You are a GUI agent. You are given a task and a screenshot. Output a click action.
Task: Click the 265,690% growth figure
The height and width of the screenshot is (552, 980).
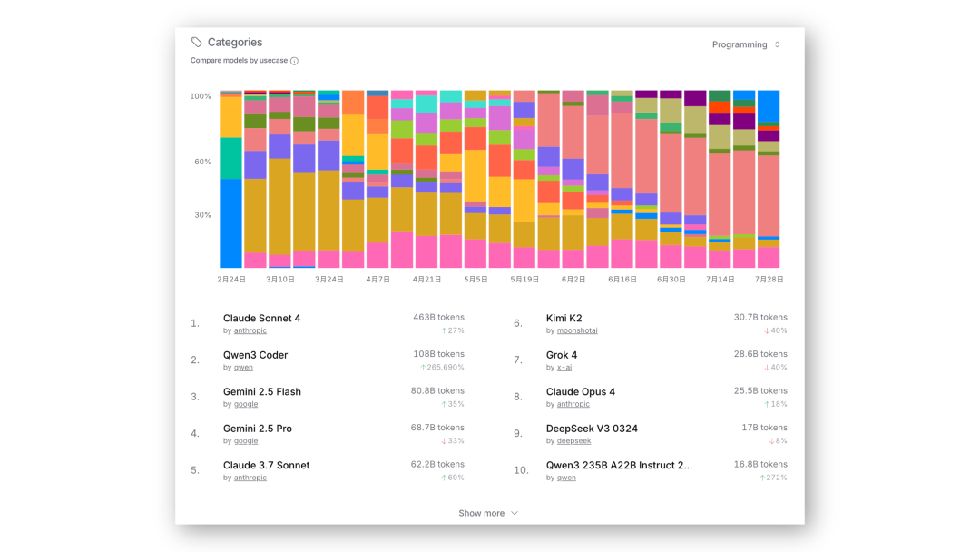[x=442, y=368]
